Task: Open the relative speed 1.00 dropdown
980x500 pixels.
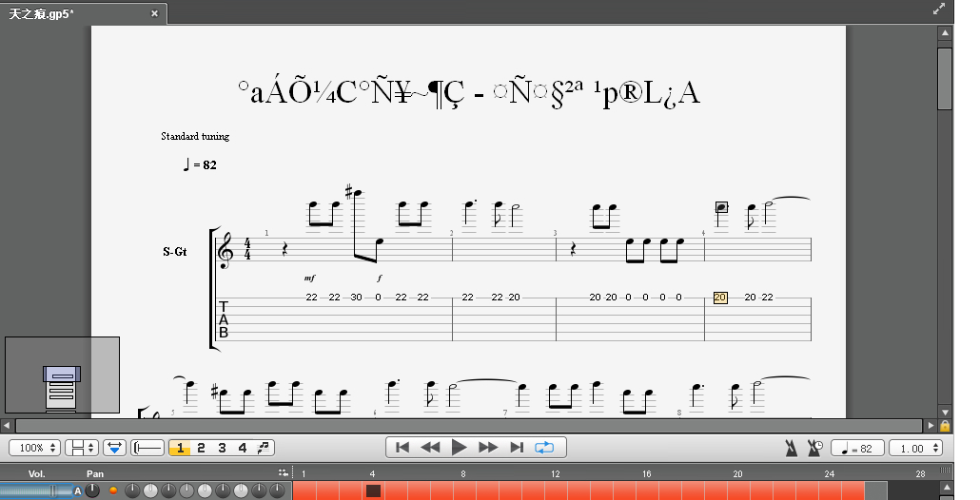Action: pyautogui.click(x=915, y=448)
